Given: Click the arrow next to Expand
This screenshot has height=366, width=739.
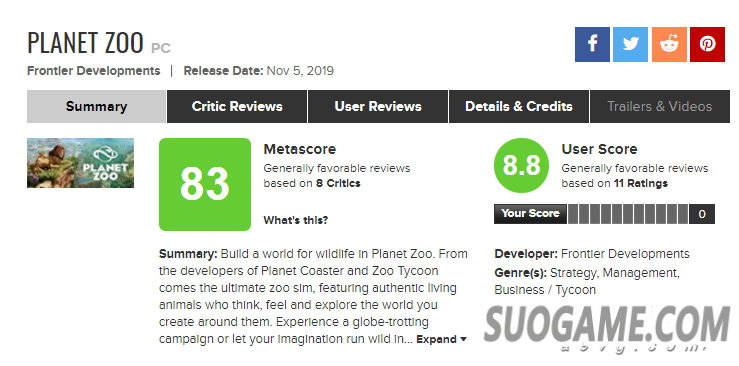Looking at the screenshot, I should pos(463,339).
